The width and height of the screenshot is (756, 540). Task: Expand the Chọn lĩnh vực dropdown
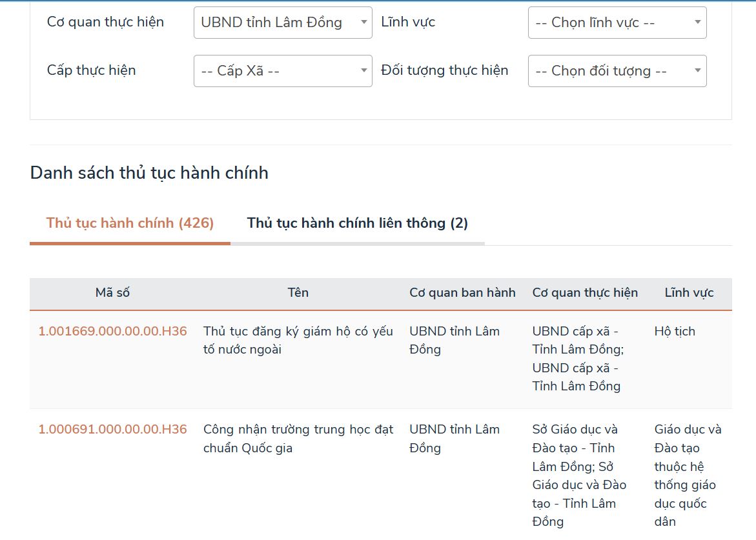pos(617,23)
